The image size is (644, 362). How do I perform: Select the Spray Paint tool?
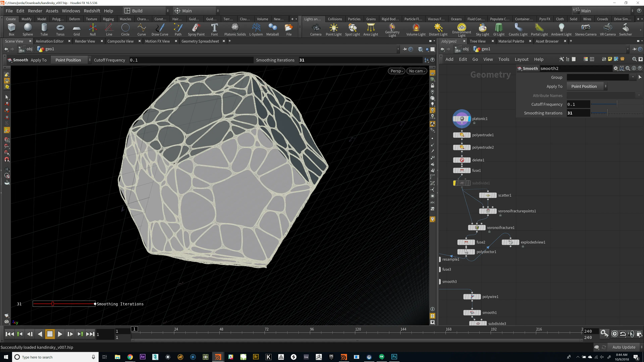[x=196, y=29]
